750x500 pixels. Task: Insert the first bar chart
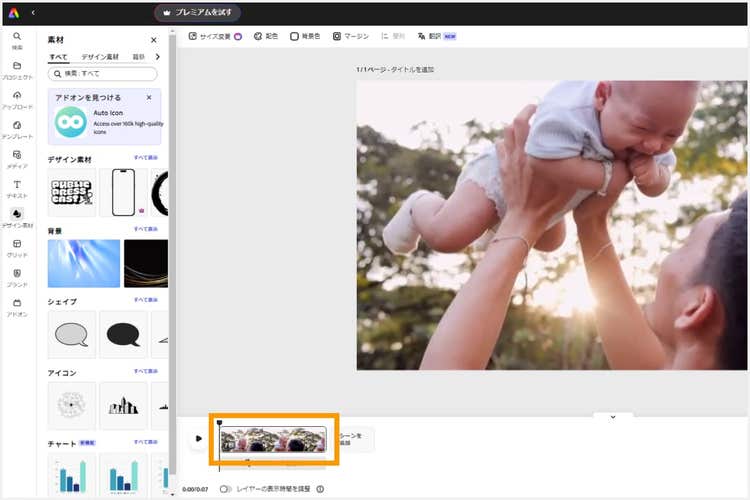point(72,475)
